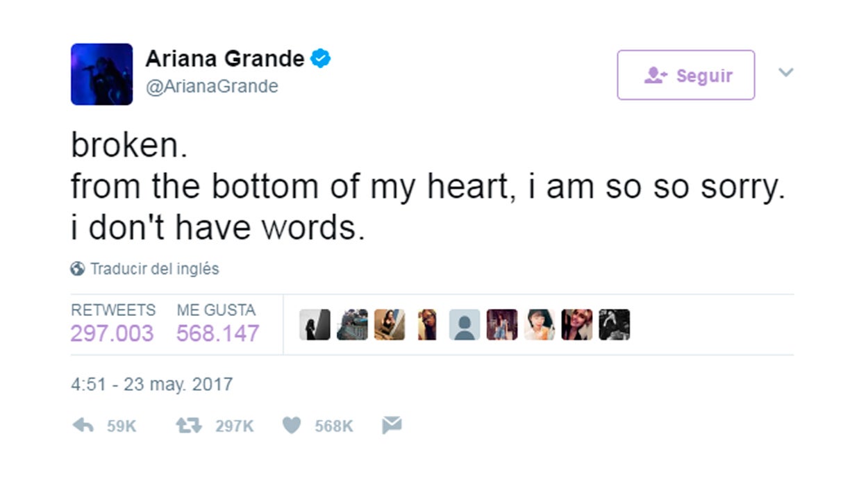This screenshot has width=868, height=486.
Task: Click the globe icon next to Traducir
Action: point(78,268)
